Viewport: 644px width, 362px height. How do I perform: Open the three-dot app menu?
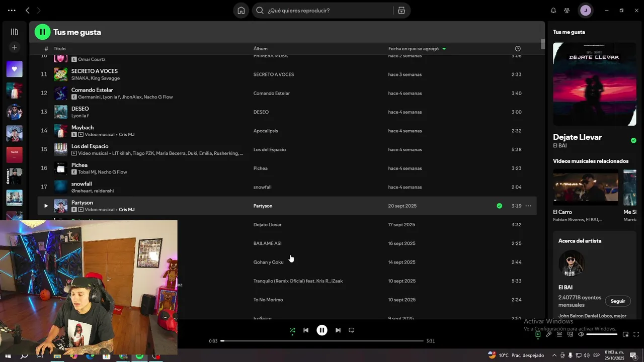[x=12, y=11]
